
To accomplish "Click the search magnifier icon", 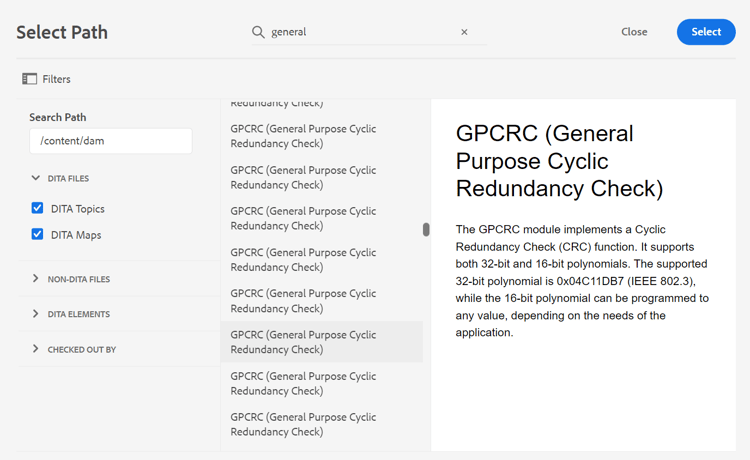I will (x=258, y=32).
